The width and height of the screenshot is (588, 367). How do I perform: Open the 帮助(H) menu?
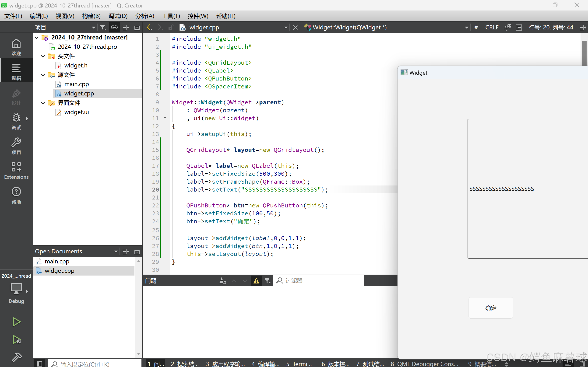226,16
